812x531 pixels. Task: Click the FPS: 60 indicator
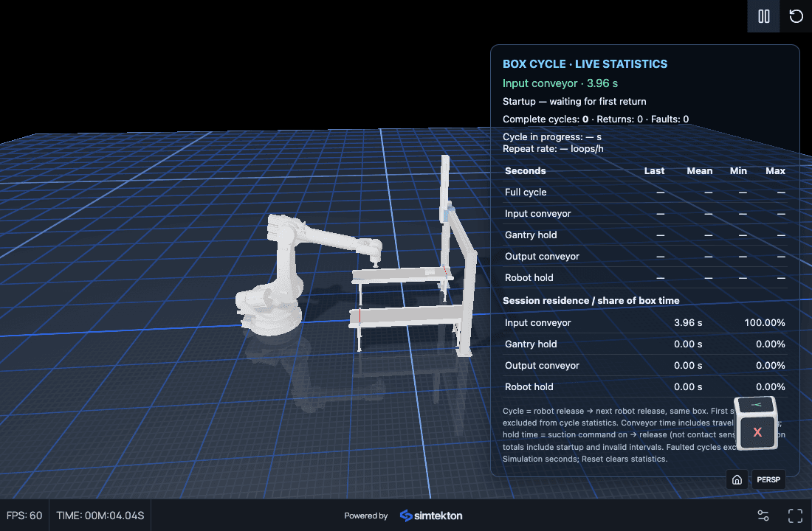point(24,516)
